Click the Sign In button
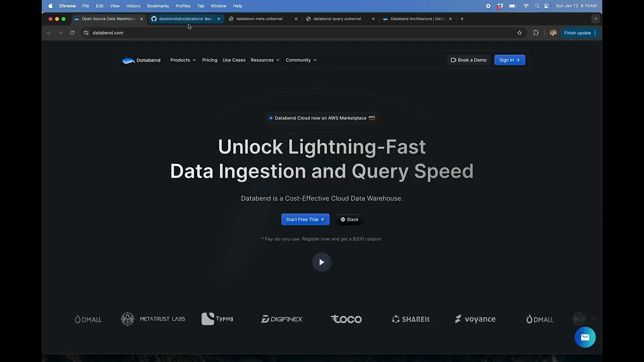644x362 pixels. coord(510,60)
